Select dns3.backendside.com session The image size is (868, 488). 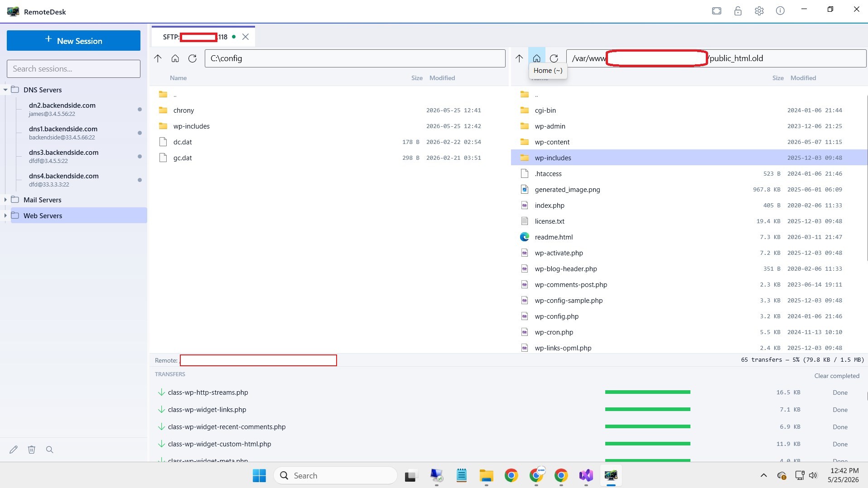coord(79,156)
